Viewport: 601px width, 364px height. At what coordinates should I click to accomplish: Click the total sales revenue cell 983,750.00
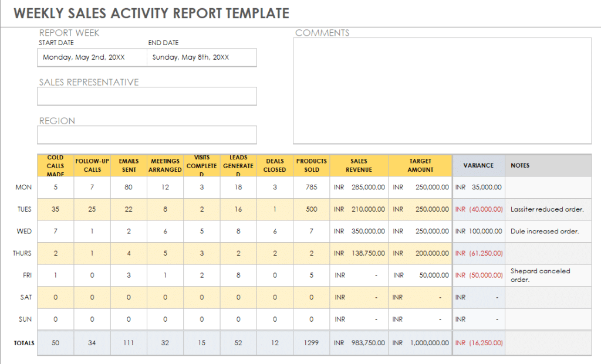point(358,342)
